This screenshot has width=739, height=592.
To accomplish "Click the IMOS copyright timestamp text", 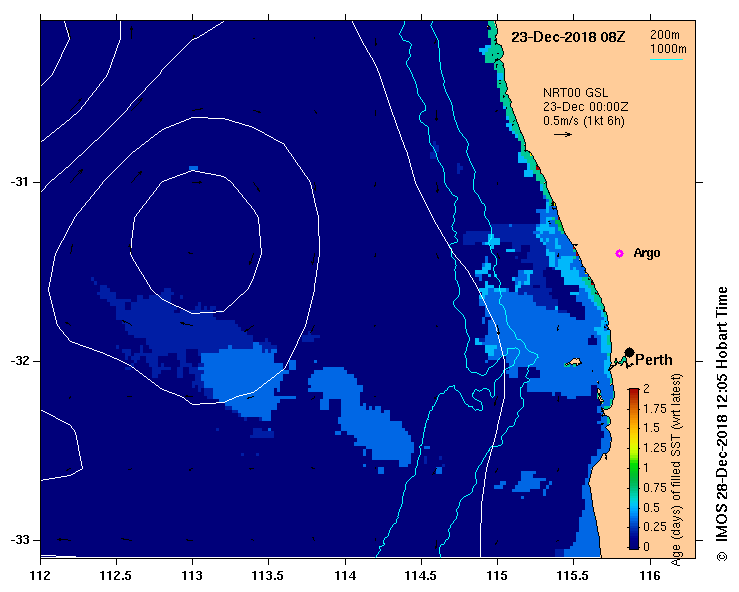I will 722,424.
